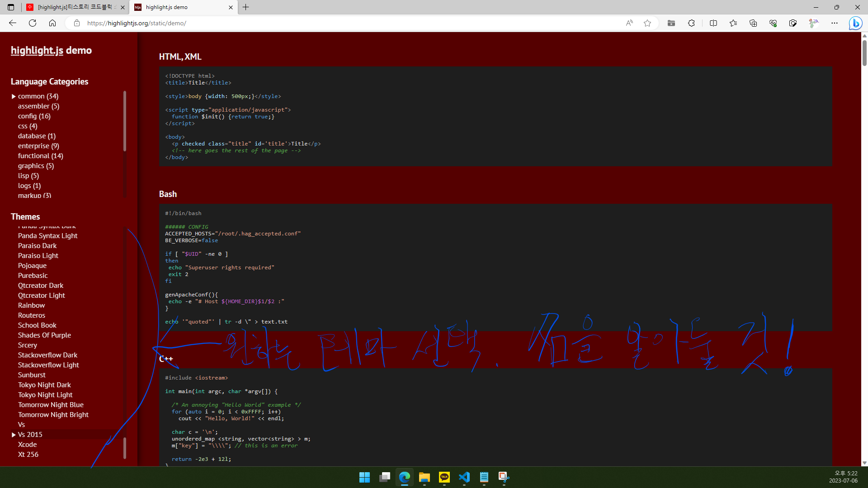This screenshot has height=488, width=868.
Task: Apply the Qtcreator Light theme
Action: point(41,296)
